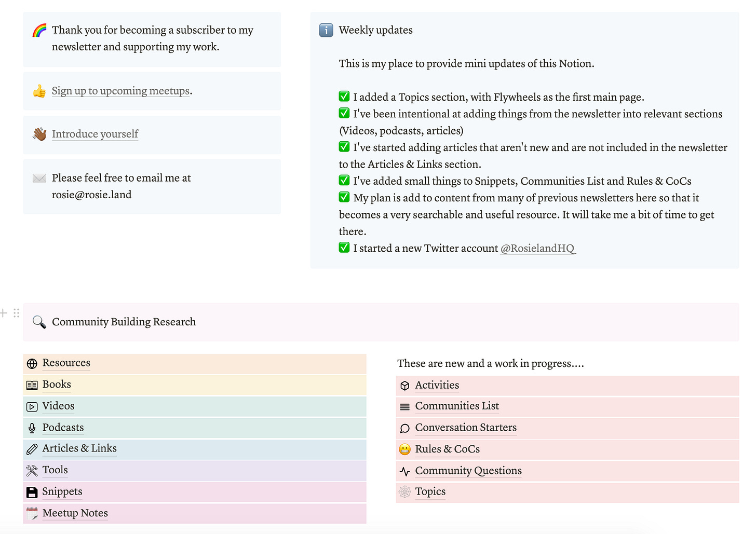Click the open book icon beside Books
The image size is (756, 534).
point(32,385)
